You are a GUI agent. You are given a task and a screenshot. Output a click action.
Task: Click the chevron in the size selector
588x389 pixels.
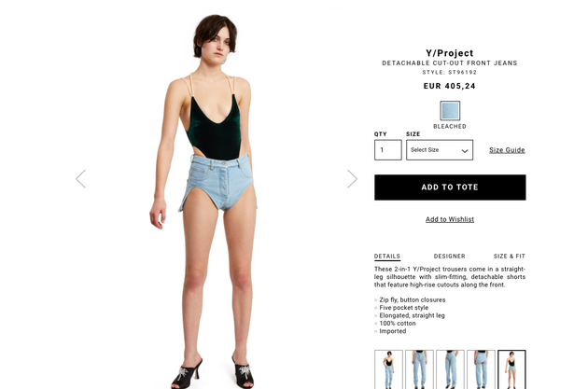coord(465,150)
